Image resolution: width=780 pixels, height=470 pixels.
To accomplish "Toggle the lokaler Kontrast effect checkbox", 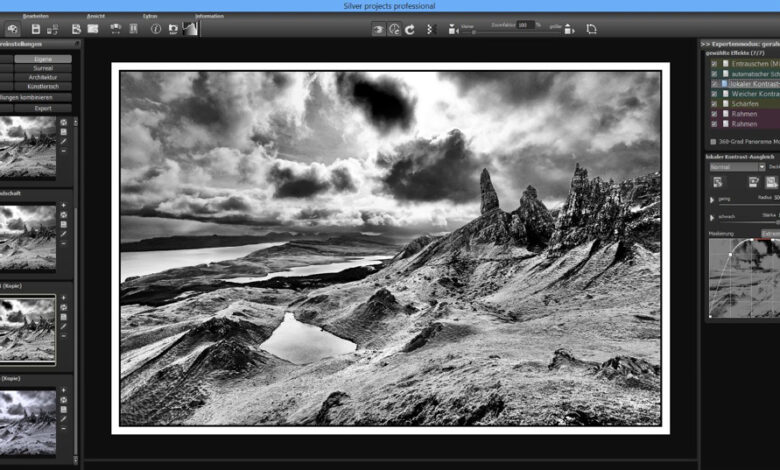I will pyautogui.click(x=714, y=84).
